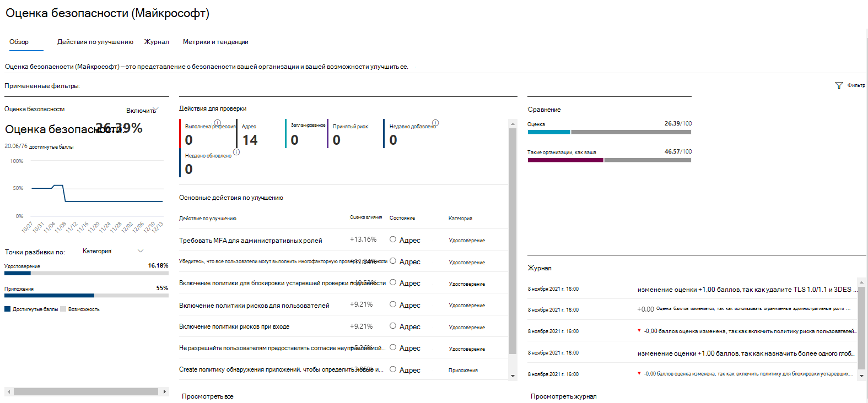Click the Запланированное count
Screen dimensions: 868x403
pyautogui.click(x=295, y=140)
